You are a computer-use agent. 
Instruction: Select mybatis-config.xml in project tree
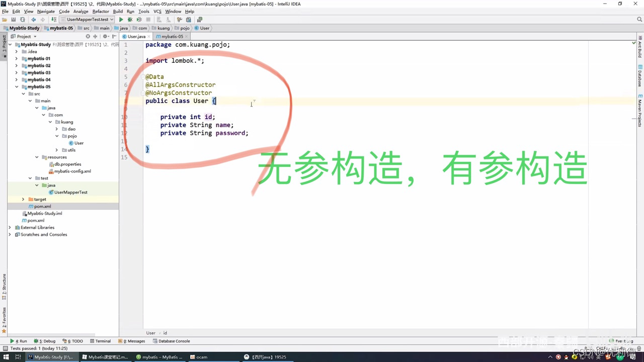tap(69, 171)
